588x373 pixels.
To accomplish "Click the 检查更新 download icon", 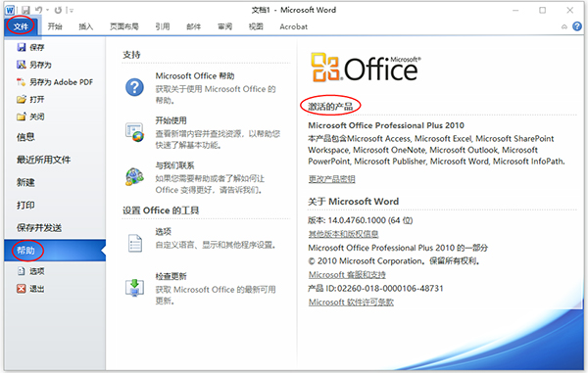I will (x=134, y=288).
